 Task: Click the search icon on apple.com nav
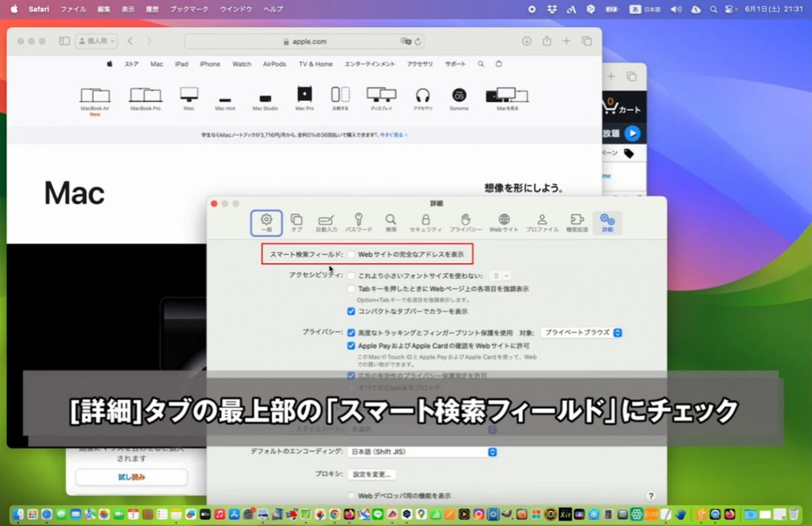pyautogui.click(x=481, y=64)
